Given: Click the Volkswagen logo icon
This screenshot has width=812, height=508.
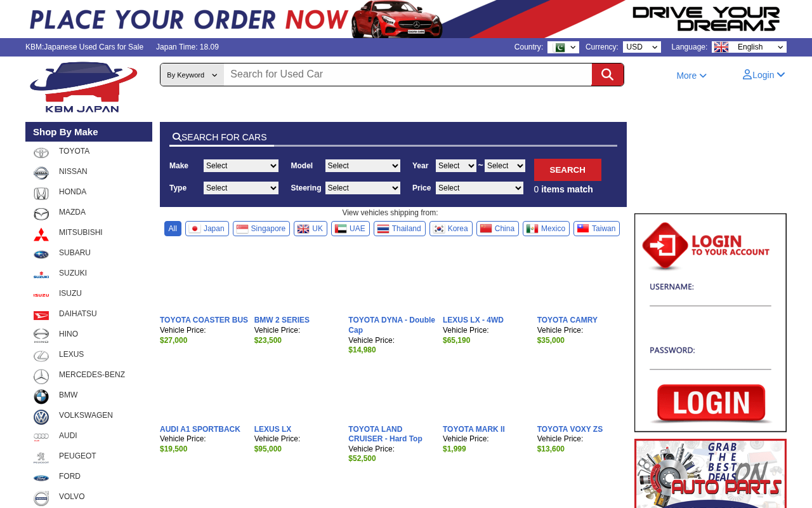Looking at the screenshot, I should pyautogui.click(x=41, y=417).
